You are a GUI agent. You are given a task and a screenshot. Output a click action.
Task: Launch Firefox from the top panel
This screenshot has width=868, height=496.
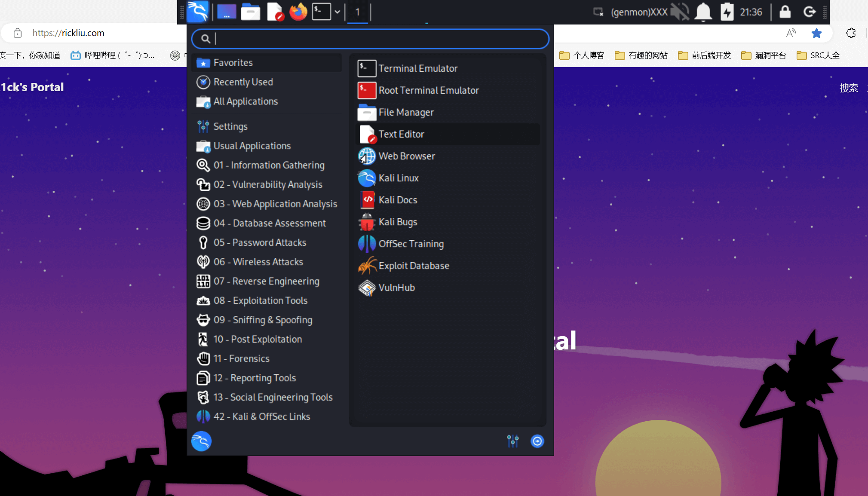tap(298, 12)
